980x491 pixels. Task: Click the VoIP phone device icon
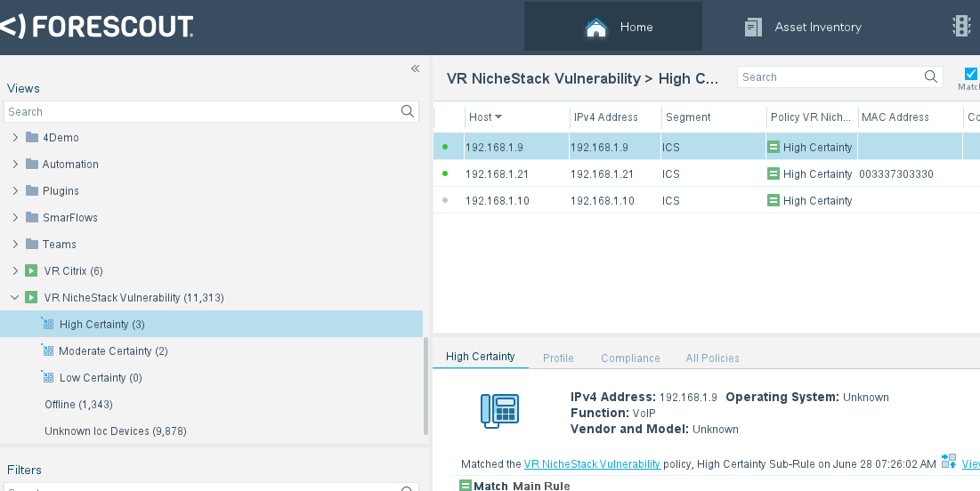(x=499, y=409)
